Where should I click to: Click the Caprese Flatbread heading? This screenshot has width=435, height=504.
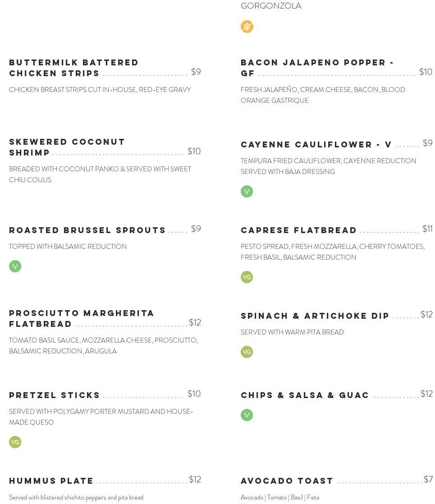(299, 230)
